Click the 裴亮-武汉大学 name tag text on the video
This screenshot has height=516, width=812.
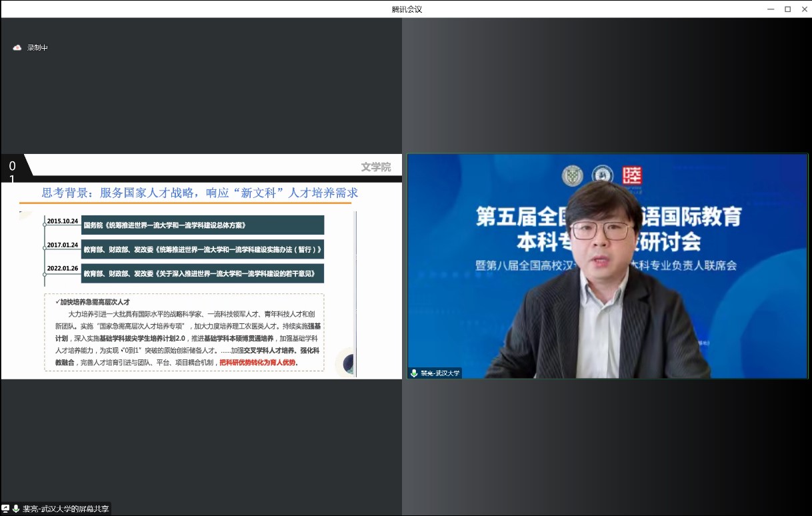click(440, 373)
